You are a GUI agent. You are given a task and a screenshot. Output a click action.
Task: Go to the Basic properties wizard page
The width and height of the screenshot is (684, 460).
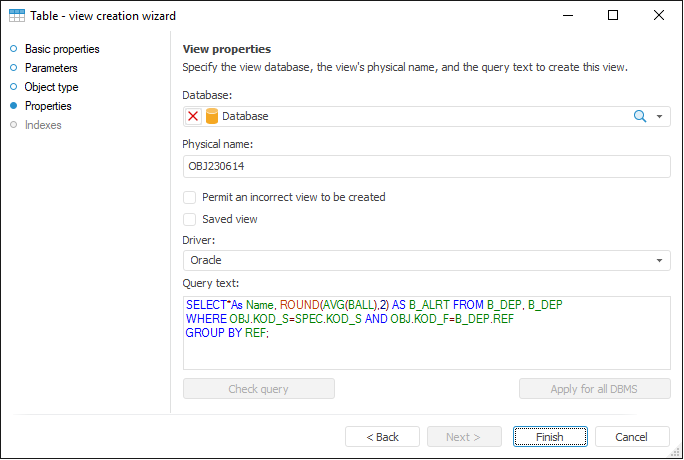(62, 49)
